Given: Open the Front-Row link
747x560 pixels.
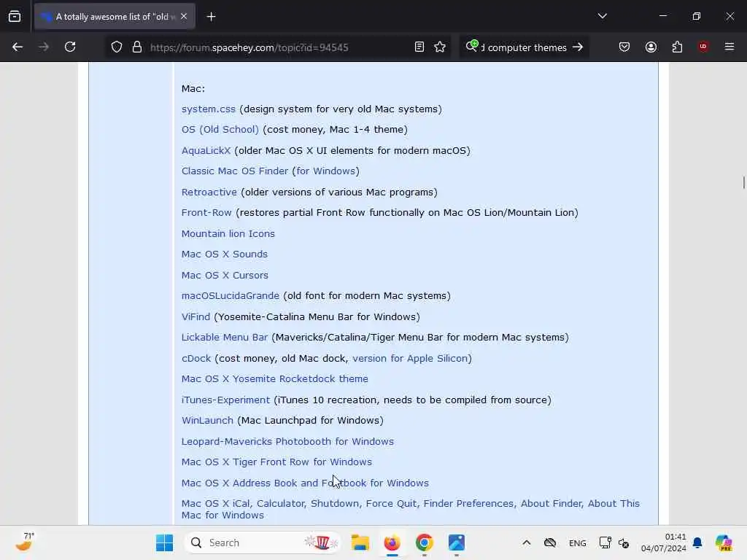Looking at the screenshot, I should pos(206,212).
